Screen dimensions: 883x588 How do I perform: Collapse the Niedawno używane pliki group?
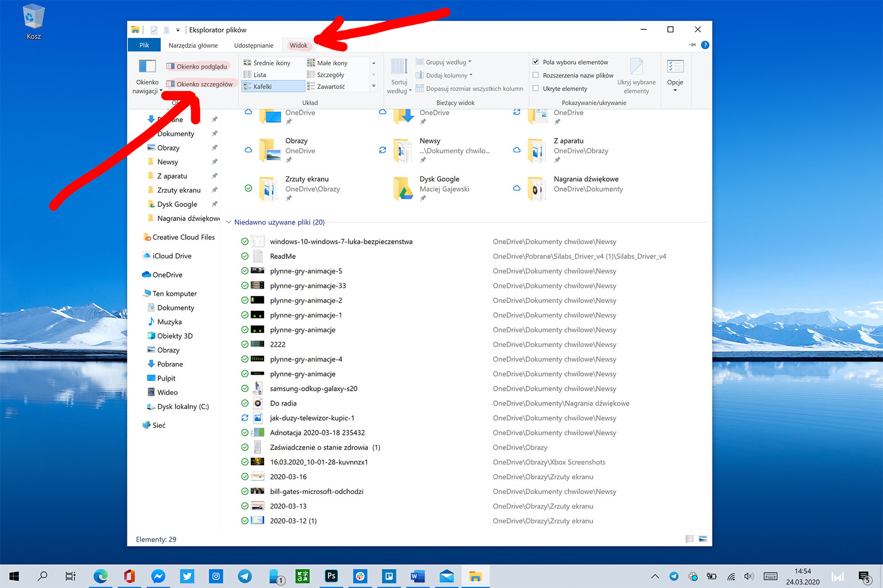(x=229, y=222)
